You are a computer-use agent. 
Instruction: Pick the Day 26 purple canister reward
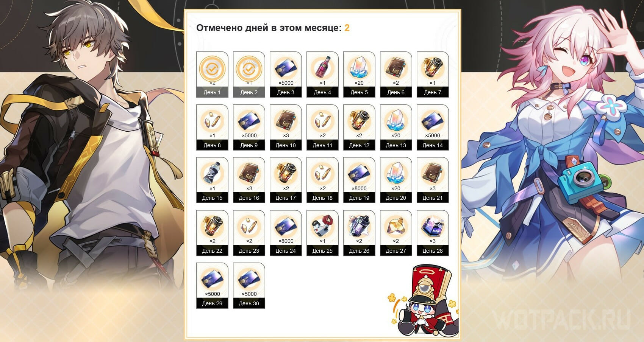point(359,233)
